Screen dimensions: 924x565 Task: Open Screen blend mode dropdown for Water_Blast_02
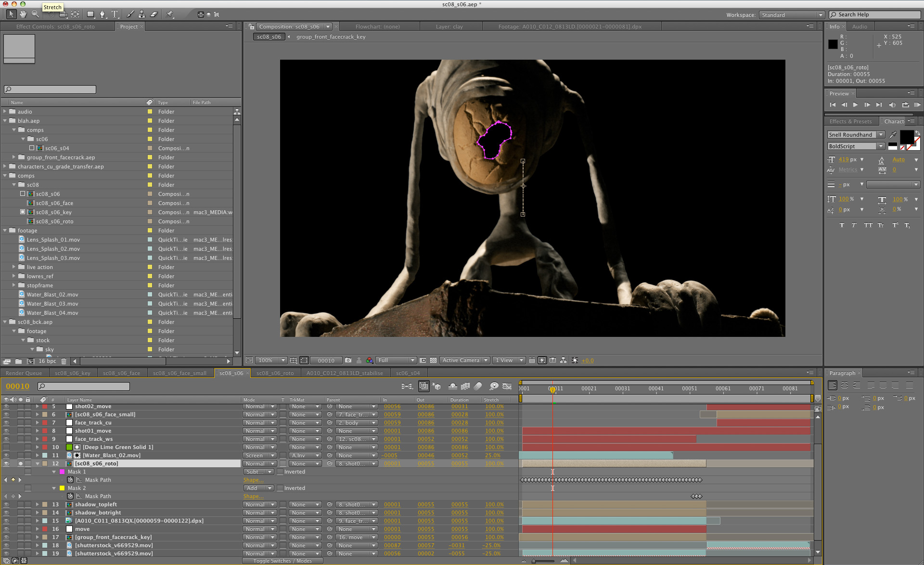[x=259, y=455]
